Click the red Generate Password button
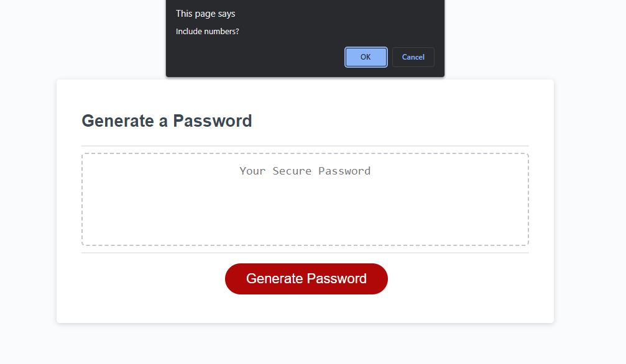Viewport: 626px width, 364px height. (306, 278)
